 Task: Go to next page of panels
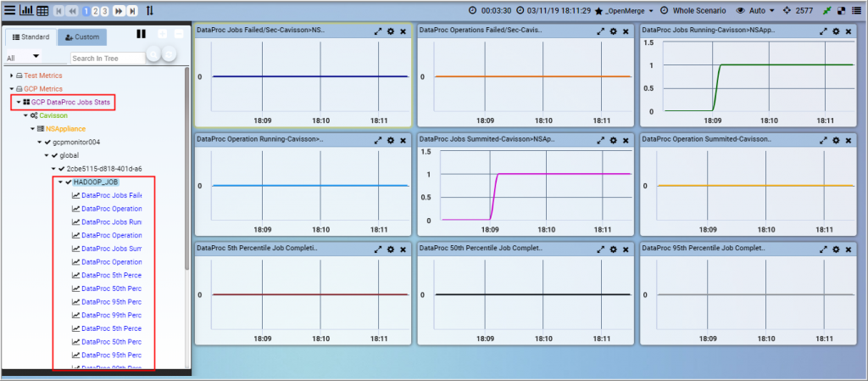[x=119, y=11]
